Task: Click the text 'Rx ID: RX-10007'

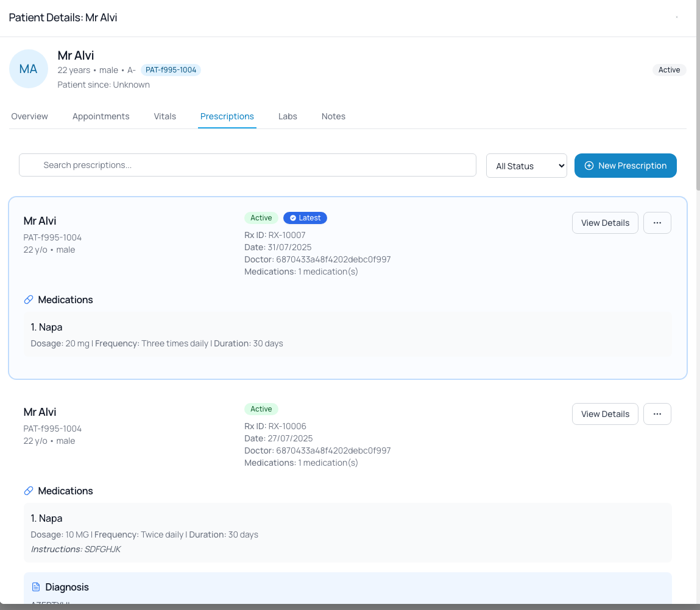Action: pos(275,235)
